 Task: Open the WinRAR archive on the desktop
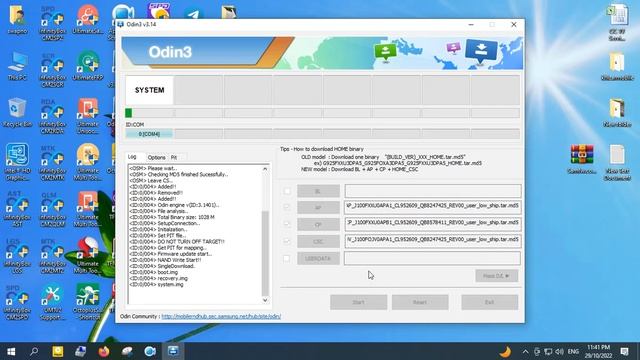(x=582, y=159)
